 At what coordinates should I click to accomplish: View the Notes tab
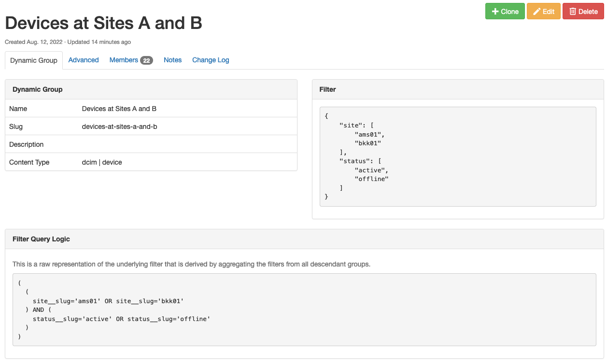172,60
